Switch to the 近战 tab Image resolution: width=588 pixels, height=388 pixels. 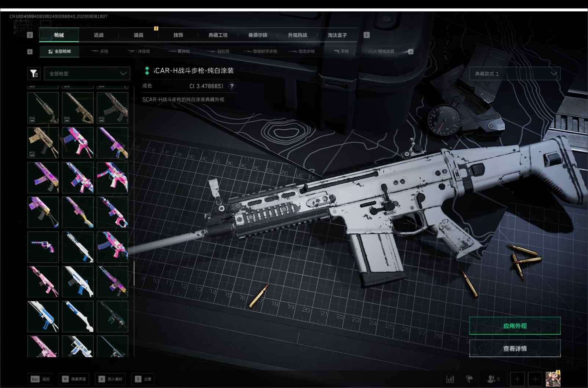pyautogui.click(x=99, y=35)
